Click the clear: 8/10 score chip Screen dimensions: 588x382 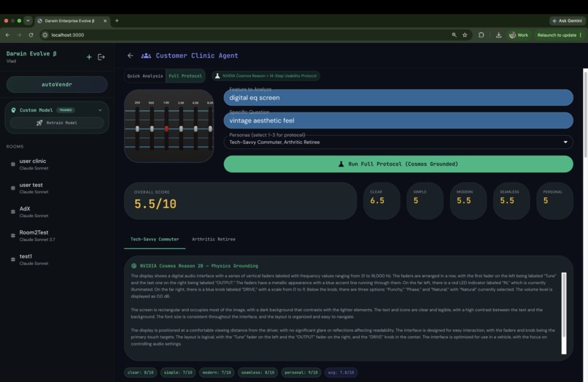point(141,373)
